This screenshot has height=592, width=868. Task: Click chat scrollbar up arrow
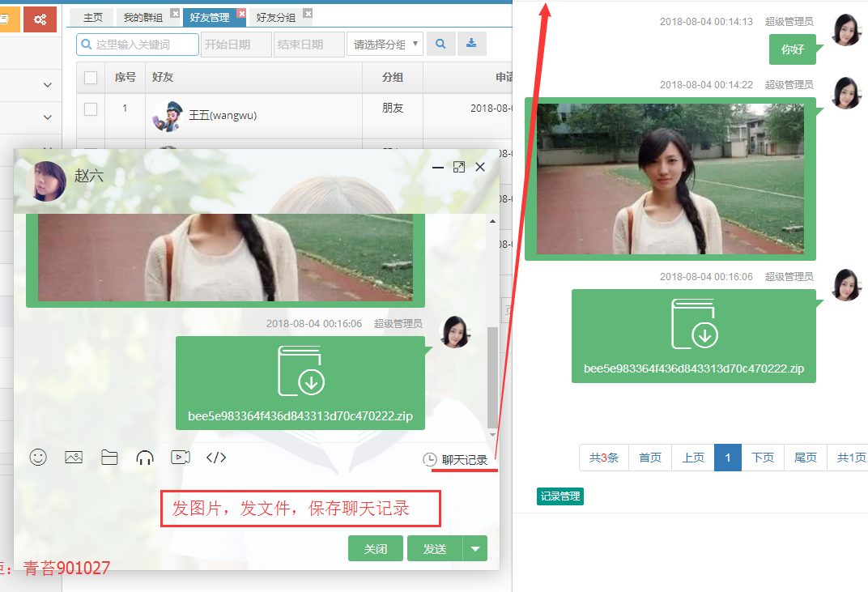pos(492,222)
